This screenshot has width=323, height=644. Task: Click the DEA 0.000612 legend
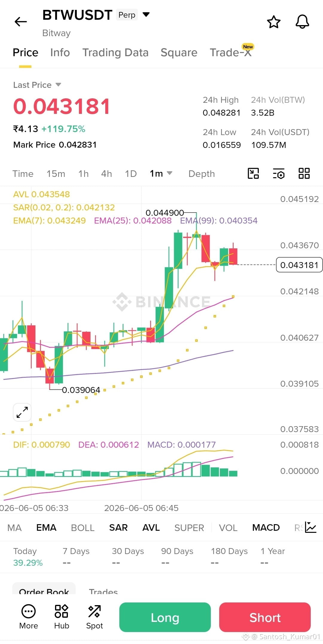pos(109,445)
